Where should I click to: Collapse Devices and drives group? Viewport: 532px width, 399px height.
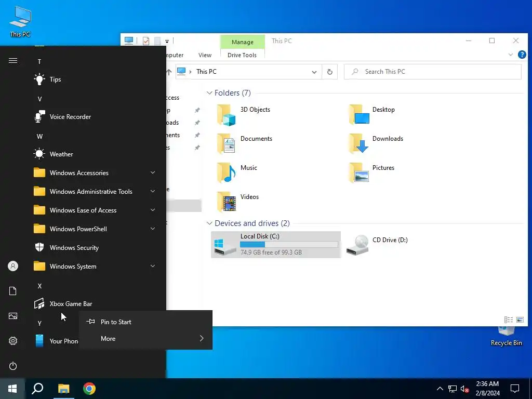coord(209,223)
